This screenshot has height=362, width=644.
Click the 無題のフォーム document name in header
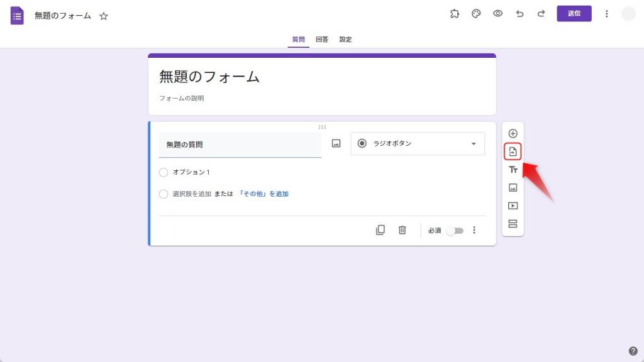[63, 16]
